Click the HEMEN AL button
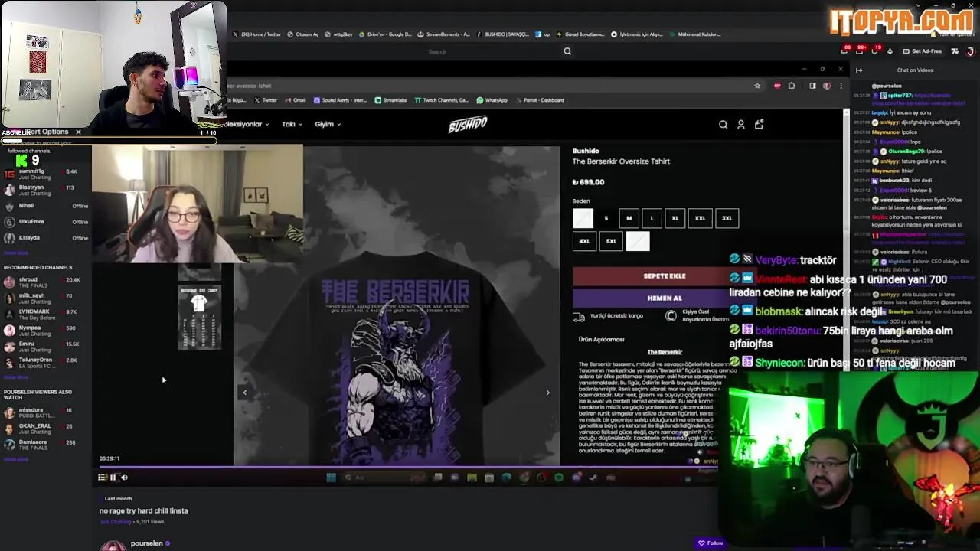 tap(665, 298)
